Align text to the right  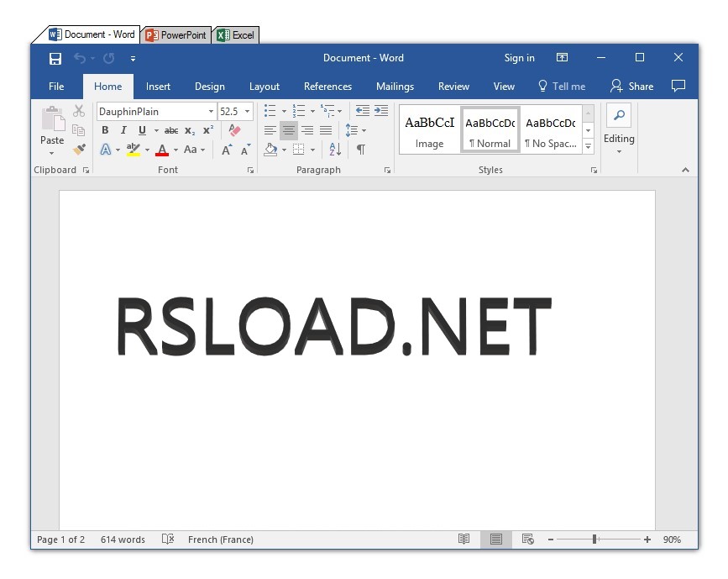306,130
